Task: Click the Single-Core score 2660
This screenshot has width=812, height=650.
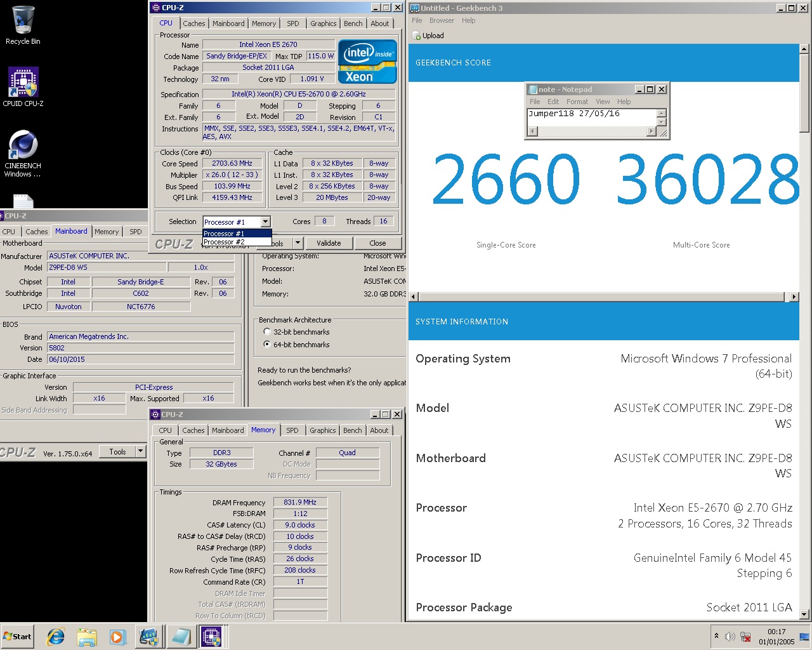Action: [506, 180]
